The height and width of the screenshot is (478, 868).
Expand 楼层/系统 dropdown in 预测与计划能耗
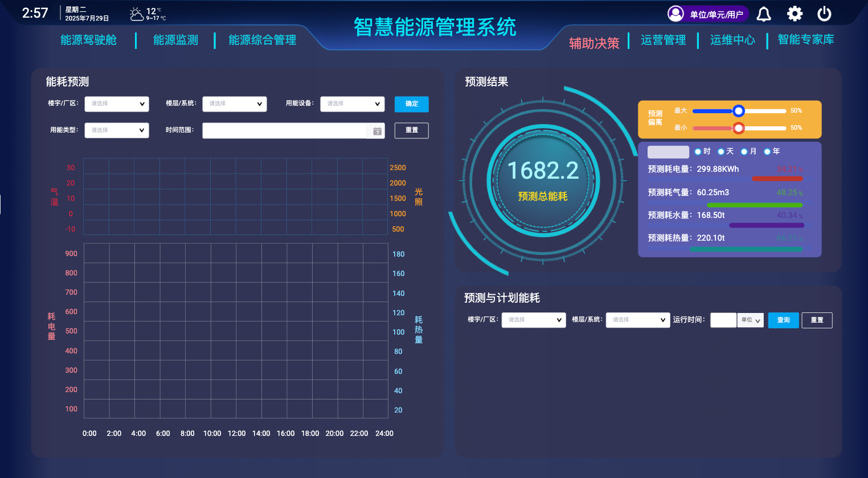(638, 320)
